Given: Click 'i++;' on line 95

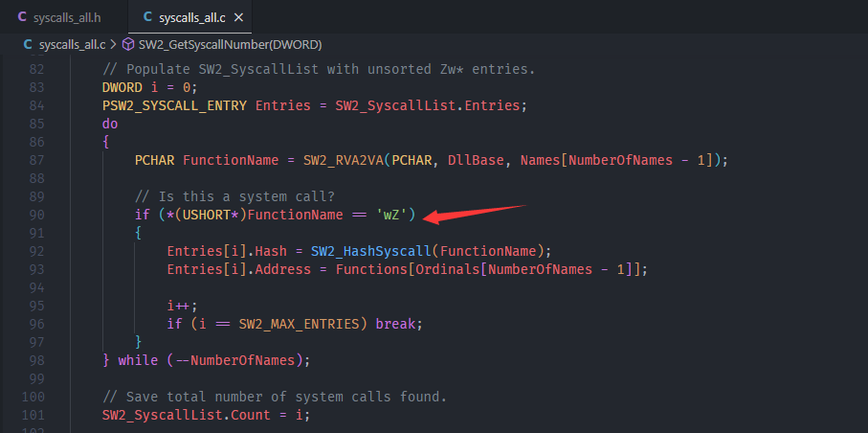Looking at the screenshot, I should click(183, 306).
